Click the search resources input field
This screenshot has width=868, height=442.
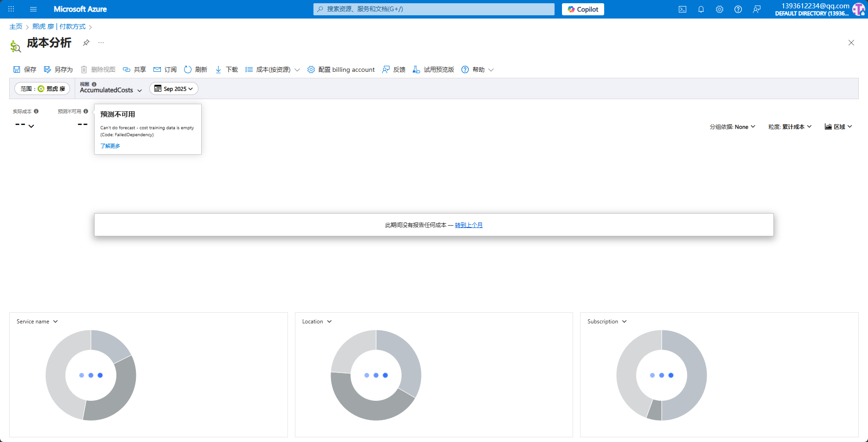pos(434,9)
